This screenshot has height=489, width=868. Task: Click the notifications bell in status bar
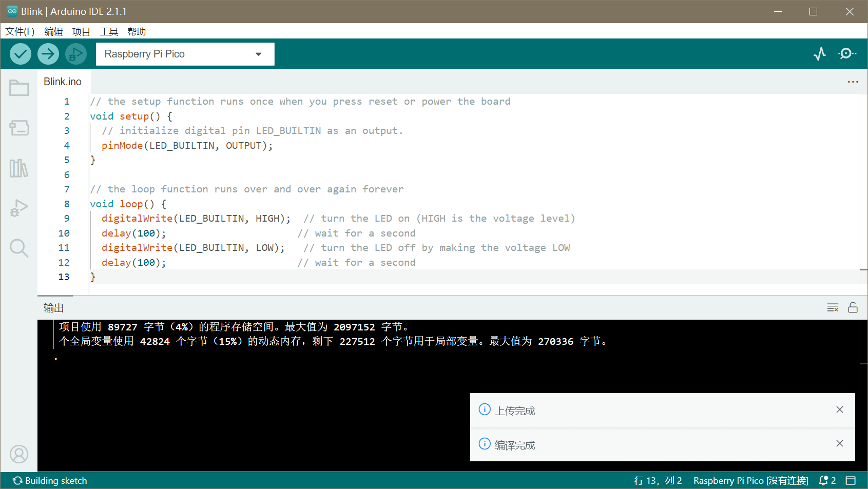point(827,480)
